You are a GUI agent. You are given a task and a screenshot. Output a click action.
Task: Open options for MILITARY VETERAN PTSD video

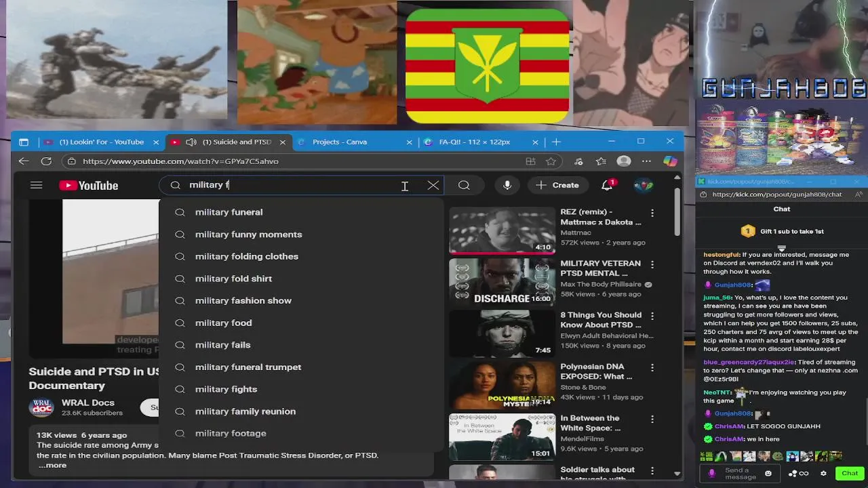tap(652, 264)
